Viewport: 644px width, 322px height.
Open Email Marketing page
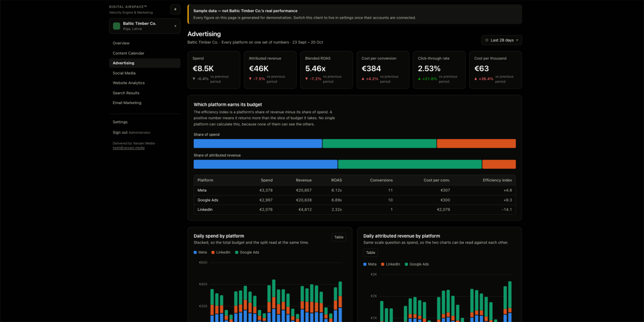click(x=127, y=103)
